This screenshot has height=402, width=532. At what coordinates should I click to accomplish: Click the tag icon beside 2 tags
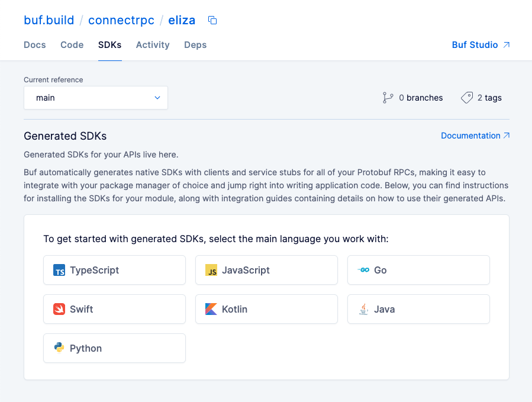click(x=467, y=98)
